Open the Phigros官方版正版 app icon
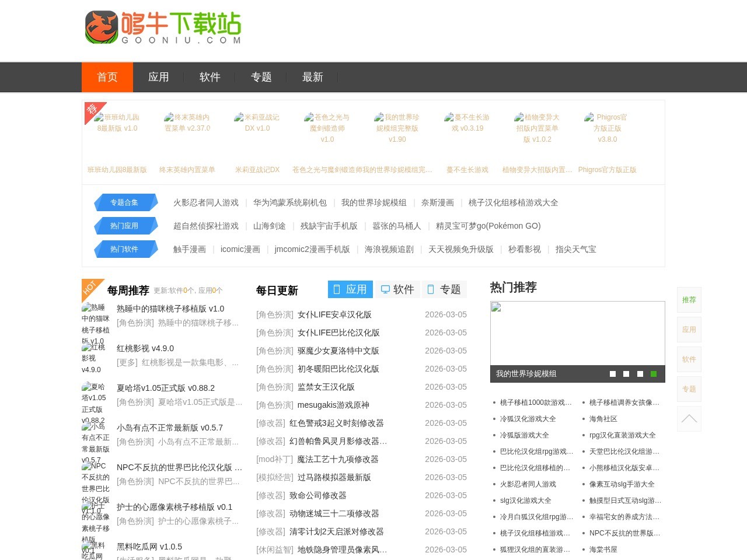 [607, 128]
